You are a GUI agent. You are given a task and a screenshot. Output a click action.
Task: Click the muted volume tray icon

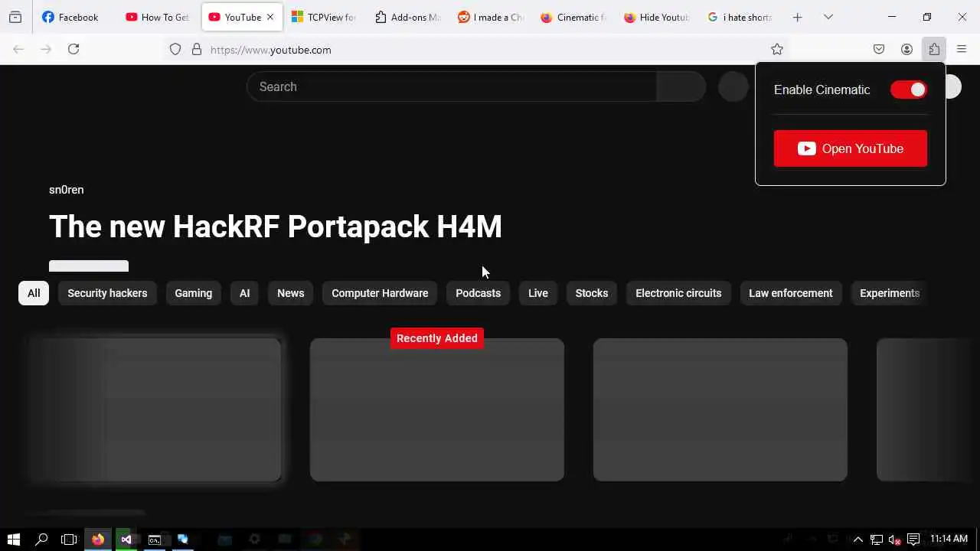pos(894,540)
